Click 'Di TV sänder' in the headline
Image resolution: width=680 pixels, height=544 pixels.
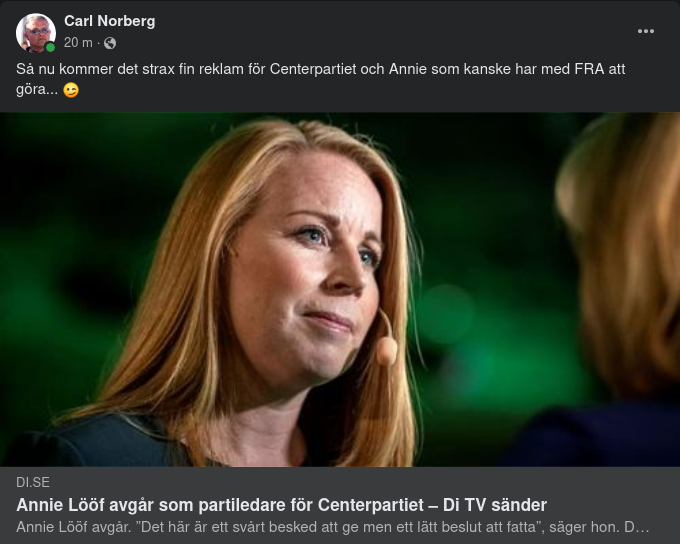pyautogui.click(x=494, y=505)
